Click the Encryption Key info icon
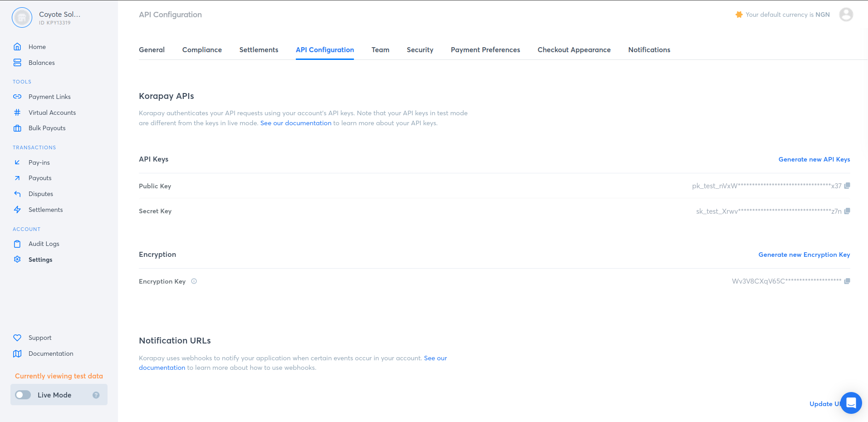This screenshot has width=868, height=422. pyautogui.click(x=194, y=281)
